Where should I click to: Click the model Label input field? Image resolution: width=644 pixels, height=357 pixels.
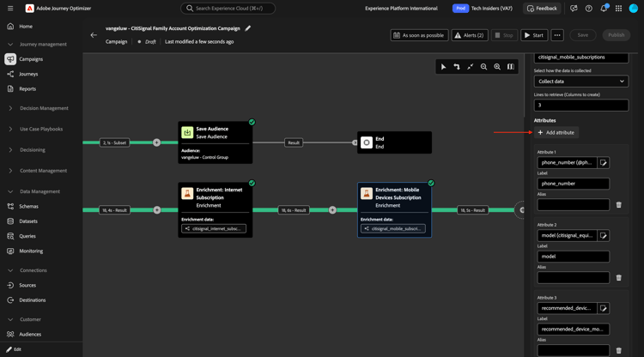tap(574, 257)
